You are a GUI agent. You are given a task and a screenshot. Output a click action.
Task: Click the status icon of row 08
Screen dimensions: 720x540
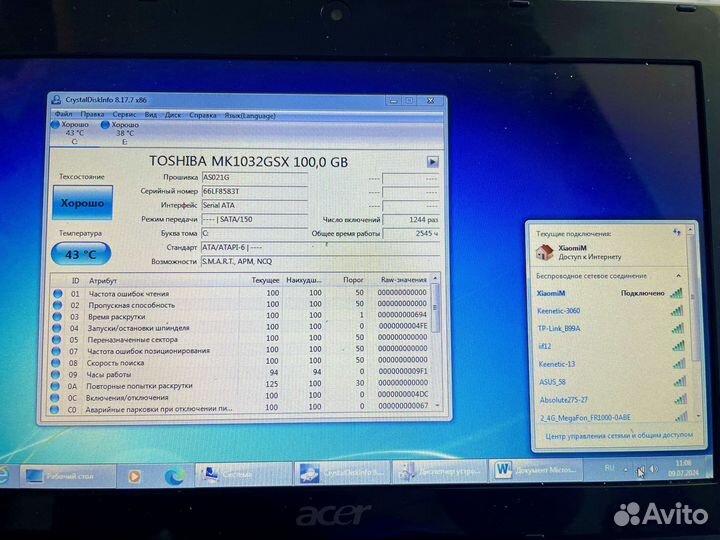[x=56, y=362]
